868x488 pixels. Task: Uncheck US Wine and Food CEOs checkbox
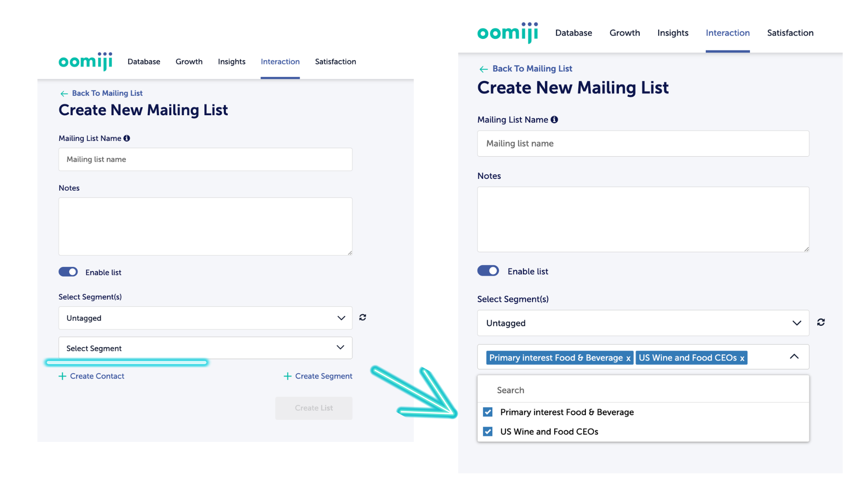[x=488, y=432]
